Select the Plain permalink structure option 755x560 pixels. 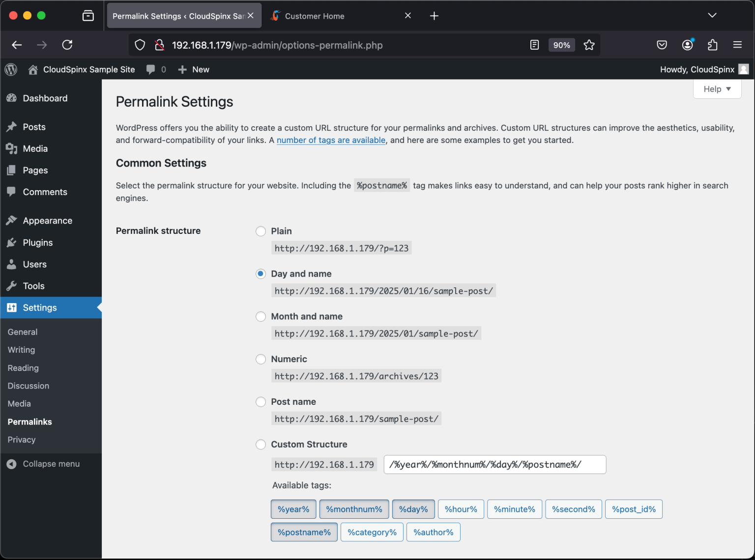point(261,231)
